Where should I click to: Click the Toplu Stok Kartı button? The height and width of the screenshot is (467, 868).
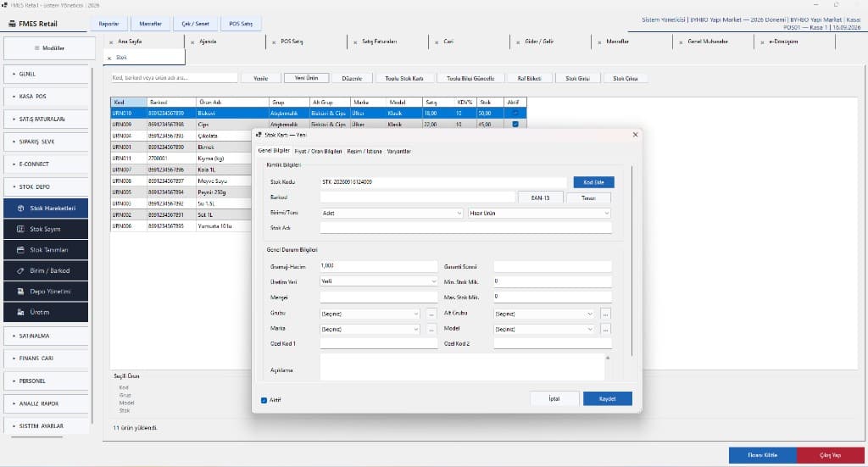point(404,79)
